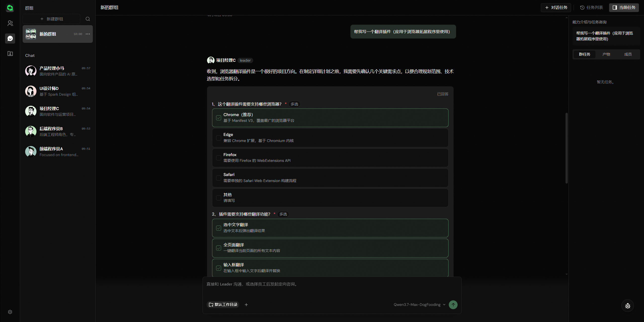Open more options for 新的群组
This screenshot has height=322, width=644.
(x=88, y=34)
